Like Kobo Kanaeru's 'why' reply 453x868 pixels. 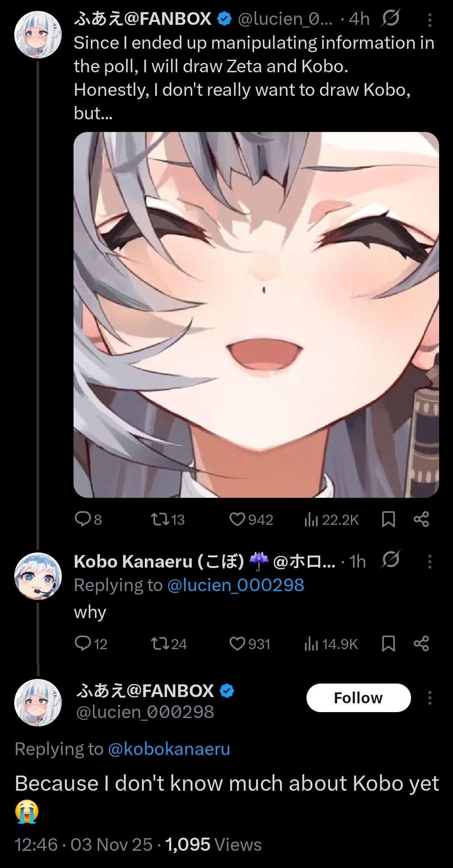250,644
